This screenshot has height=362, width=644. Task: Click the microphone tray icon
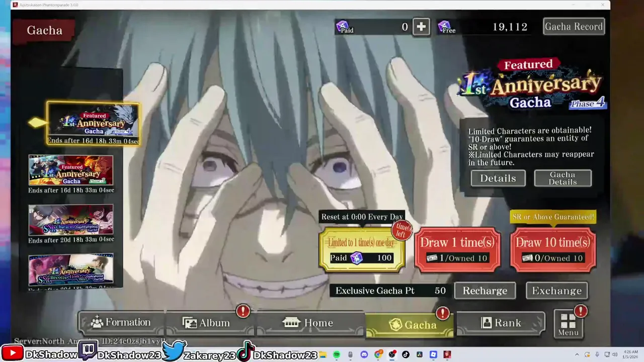point(597,354)
